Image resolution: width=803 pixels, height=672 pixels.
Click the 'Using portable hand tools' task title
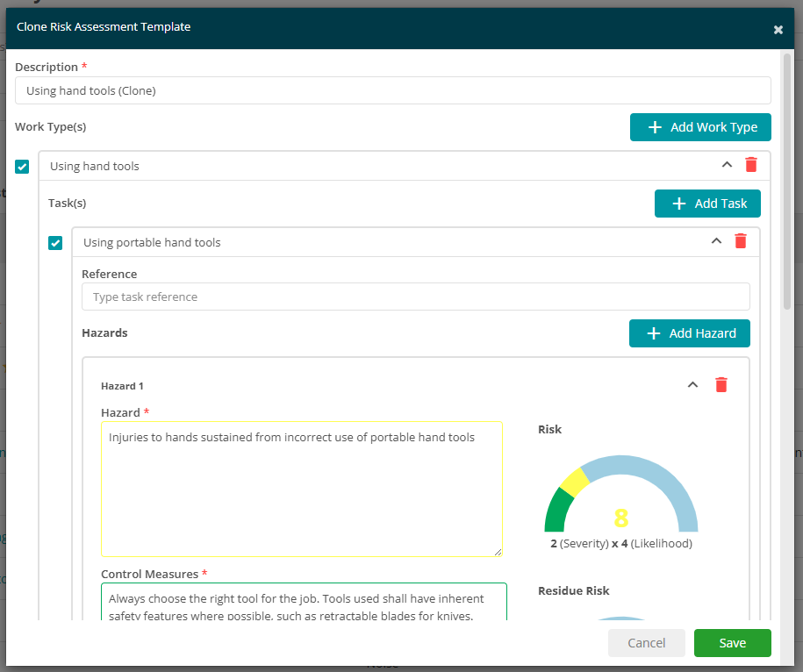[x=152, y=243]
